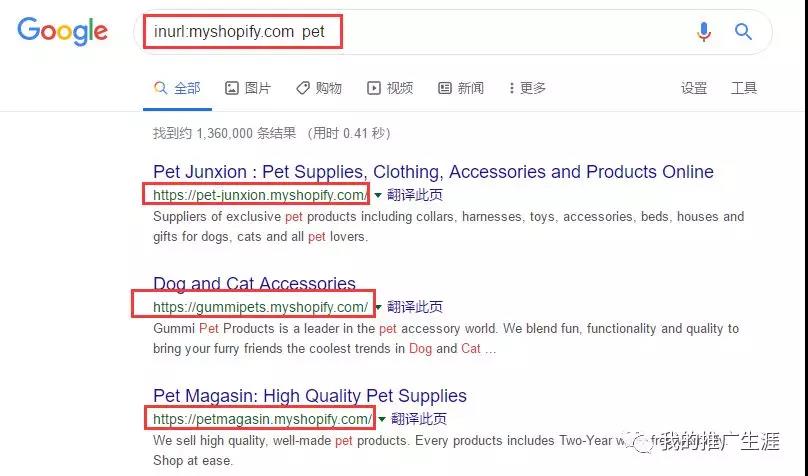The width and height of the screenshot is (808, 476).
Task: Switch to the 购物 shopping tab
Action: coord(319,88)
